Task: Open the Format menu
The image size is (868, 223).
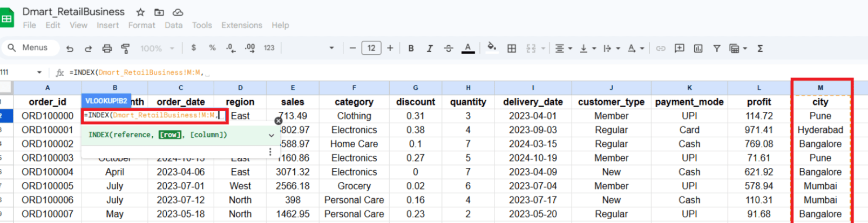Action: 141,25
